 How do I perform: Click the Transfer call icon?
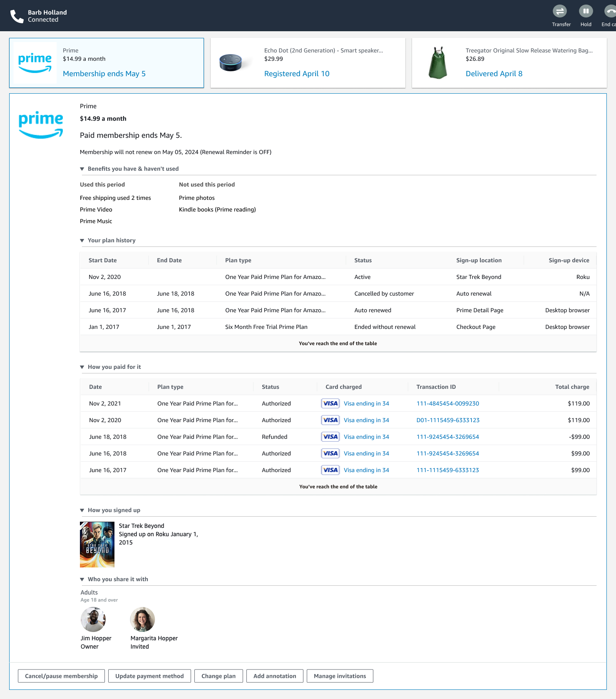coord(560,11)
